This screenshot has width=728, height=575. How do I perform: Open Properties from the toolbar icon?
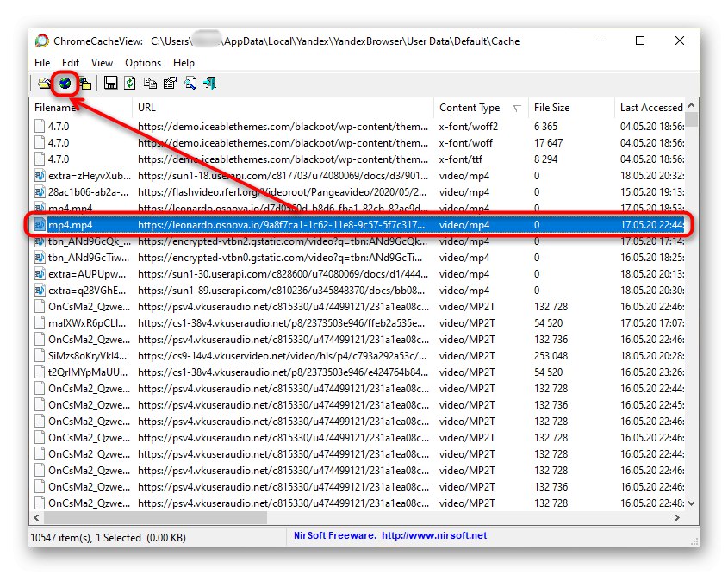[x=170, y=83]
